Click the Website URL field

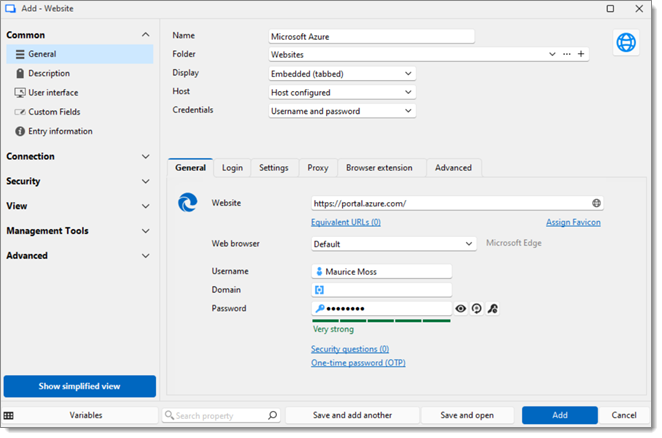point(457,203)
